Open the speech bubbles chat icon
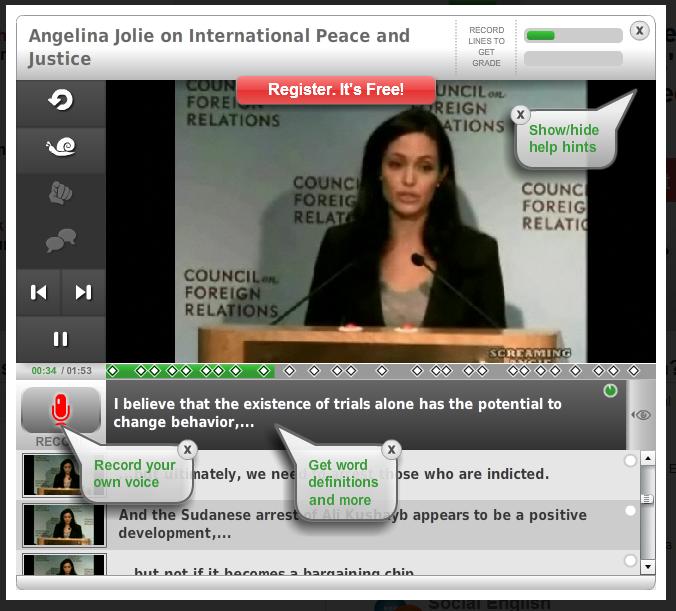Viewport: 676px width, 611px height. [60, 240]
